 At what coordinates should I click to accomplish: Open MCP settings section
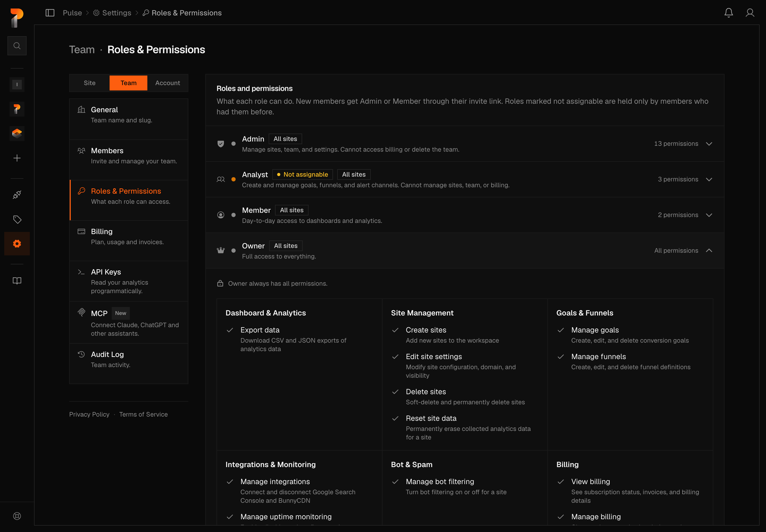[129, 323]
